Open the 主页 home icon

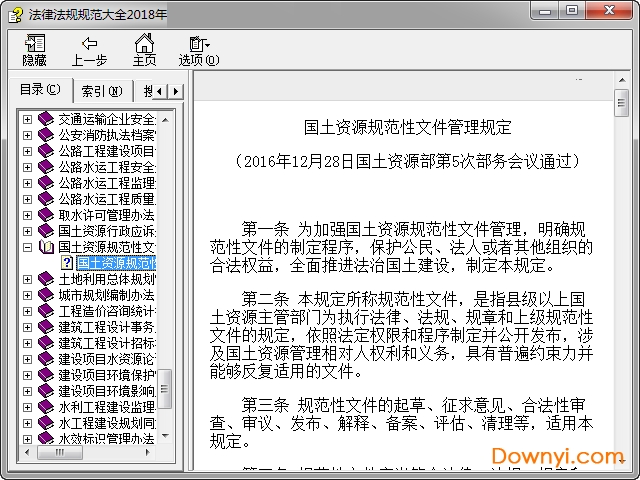click(145, 50)
